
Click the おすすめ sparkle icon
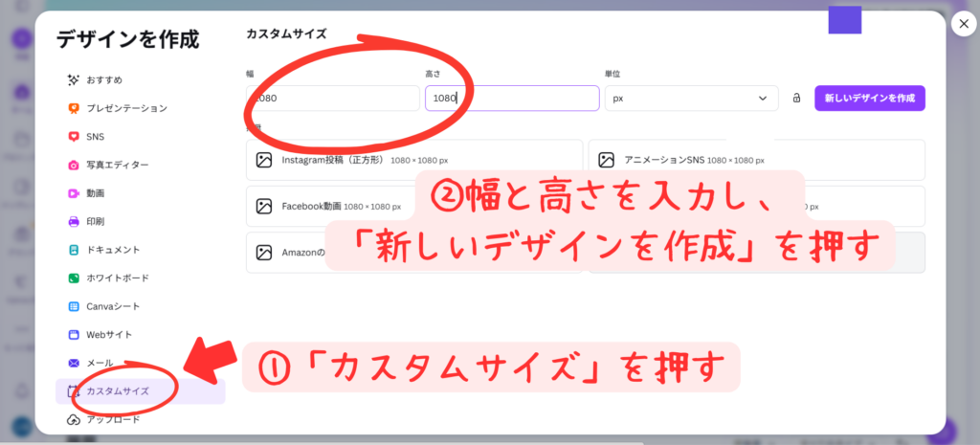pos(74,80)
